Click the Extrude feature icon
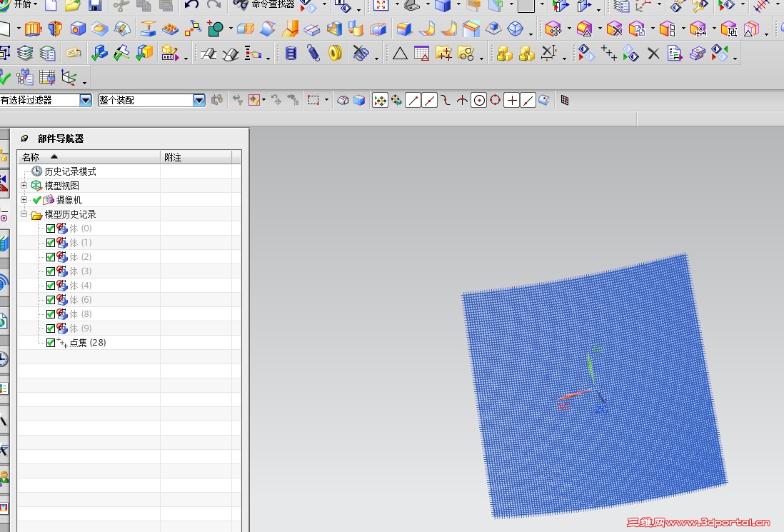Screen dimensions: 784x532 click(x=33, y=29)
